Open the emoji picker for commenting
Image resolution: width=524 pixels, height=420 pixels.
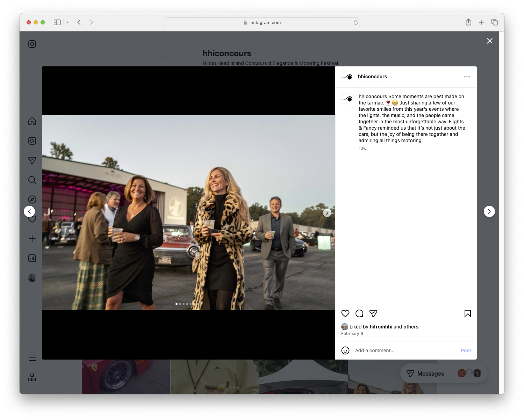(345, 350)
